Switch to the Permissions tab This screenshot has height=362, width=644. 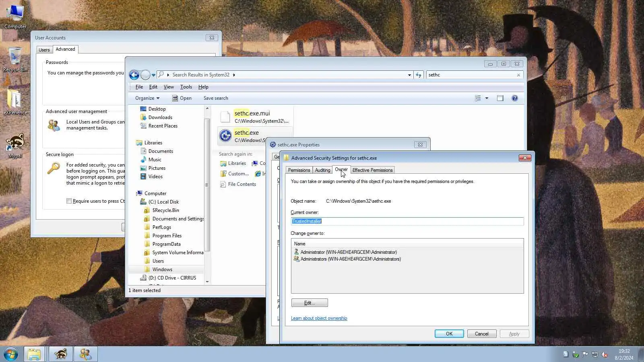tap(299, 170)
